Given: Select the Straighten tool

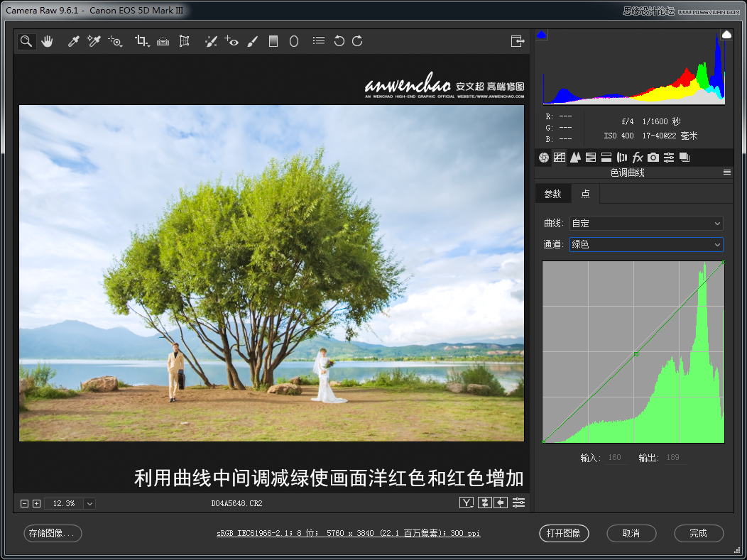Looking at the screenshot, I should 163,41.
